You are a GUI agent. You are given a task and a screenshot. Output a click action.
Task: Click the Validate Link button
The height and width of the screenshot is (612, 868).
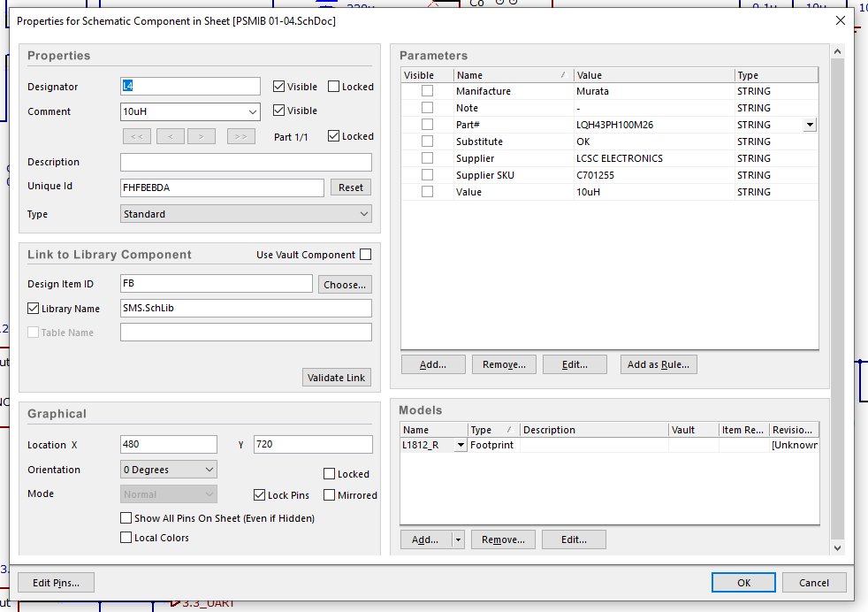pos(336,377)
